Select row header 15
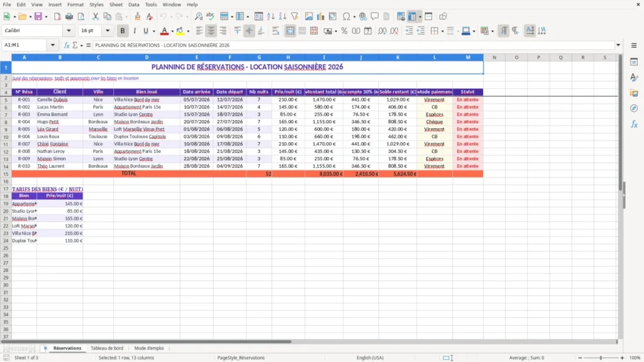The image size is (644, 362). [x=6, y=173]
